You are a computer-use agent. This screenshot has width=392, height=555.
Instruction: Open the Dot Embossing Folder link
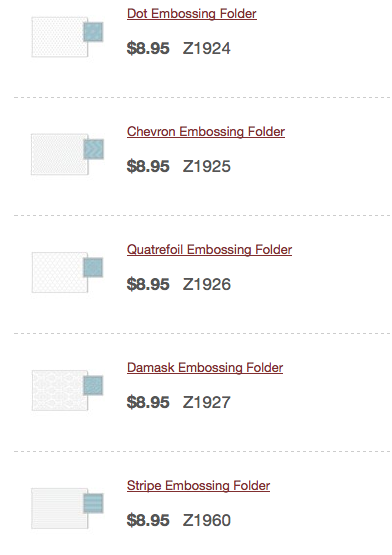pos(192,13)
